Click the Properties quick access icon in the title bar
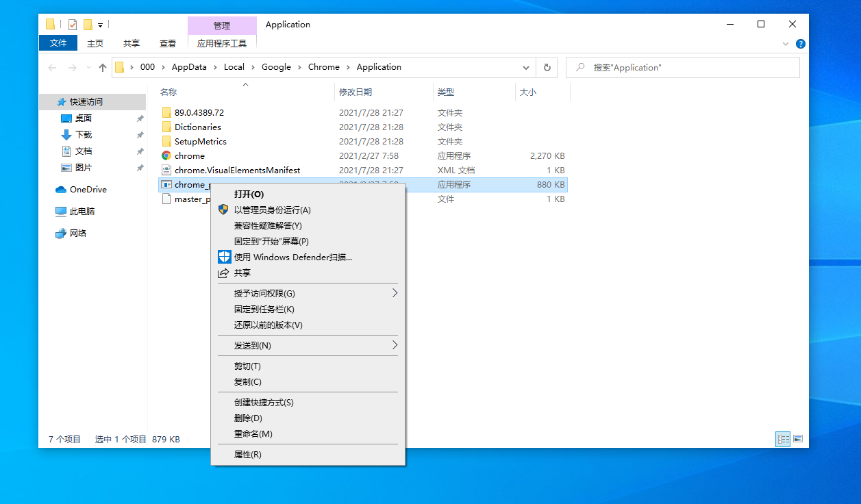Image resolution: width=861 pixels, height=504 pixels. click(72, 25)
